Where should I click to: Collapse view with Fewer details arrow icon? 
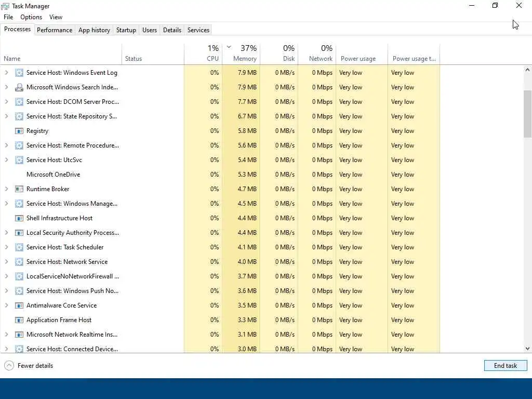tap(9, 365)
